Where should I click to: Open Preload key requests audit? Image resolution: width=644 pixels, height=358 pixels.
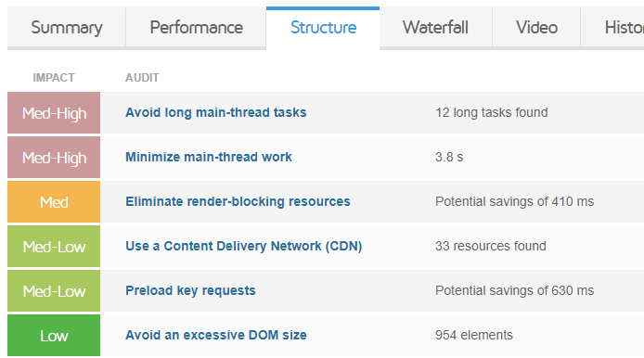[x=190, y=290]
